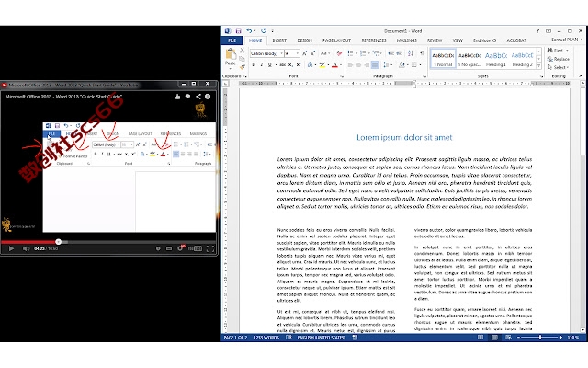Click the large Paste clipboard icon

point(231,55)
